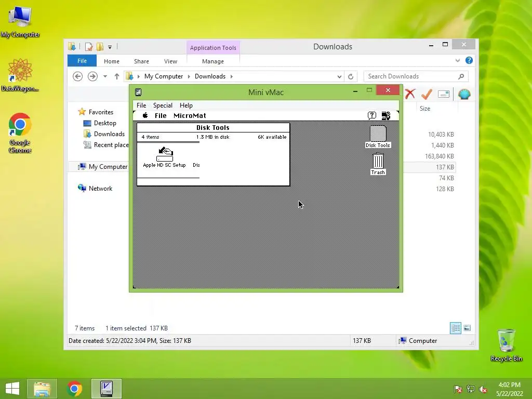
Task: Switch to the View ribbon tab
Action: (170, 61)
